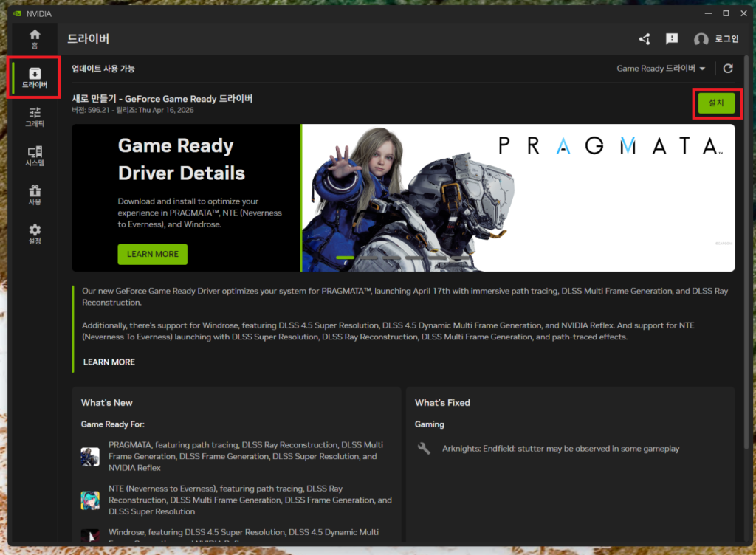The image size is (756, 555).
Task: Select the first carousel slide indicator
Action: (x=345, y=258)
